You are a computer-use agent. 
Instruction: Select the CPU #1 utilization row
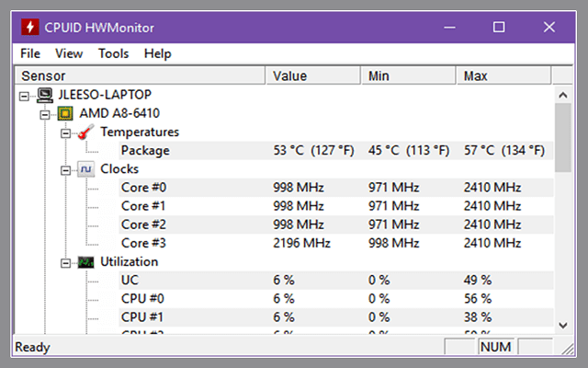(x=335, y=317)
